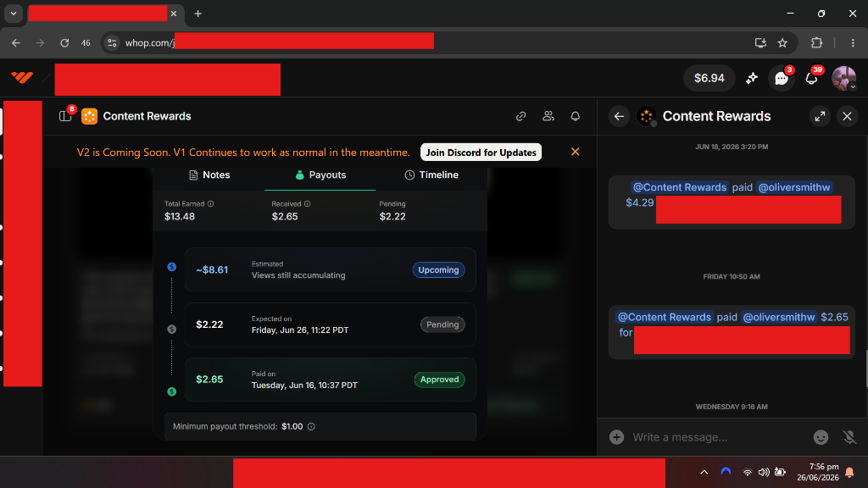Click the orange Content Rewards app icon
Viewport: 868px width, 488px height.
point(89,116)
